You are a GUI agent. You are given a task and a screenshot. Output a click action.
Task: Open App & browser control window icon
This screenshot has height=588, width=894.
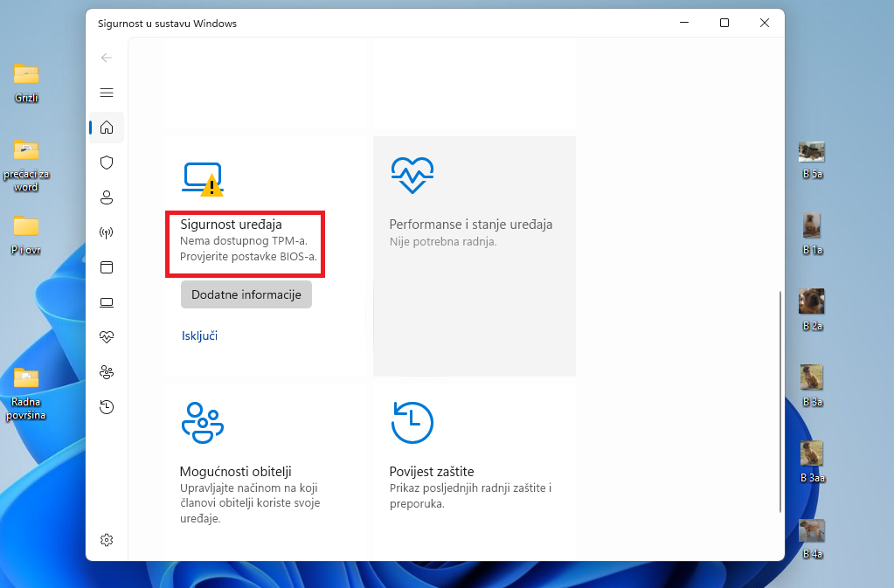point(107,267)
